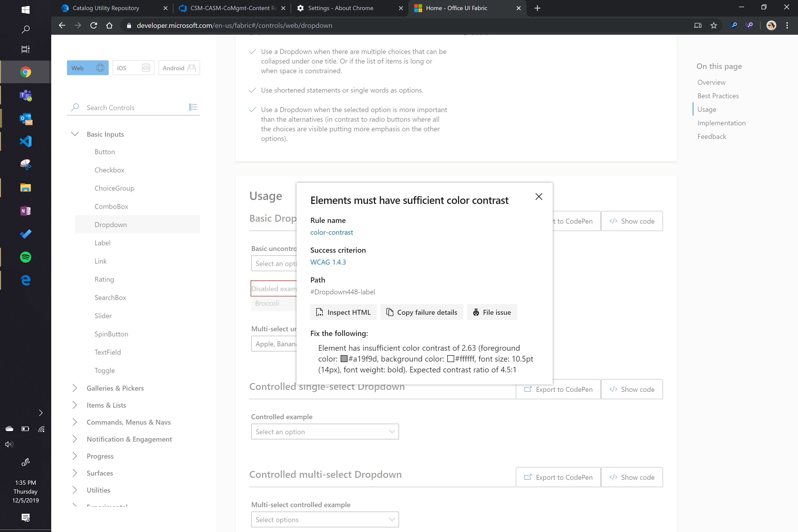Close the color contrast dialog

[538, 197]
